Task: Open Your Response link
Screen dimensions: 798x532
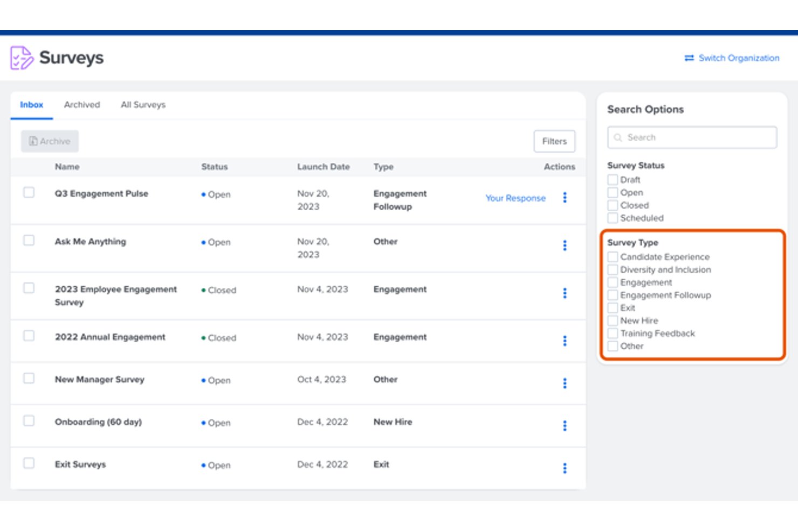Action: 515,198
